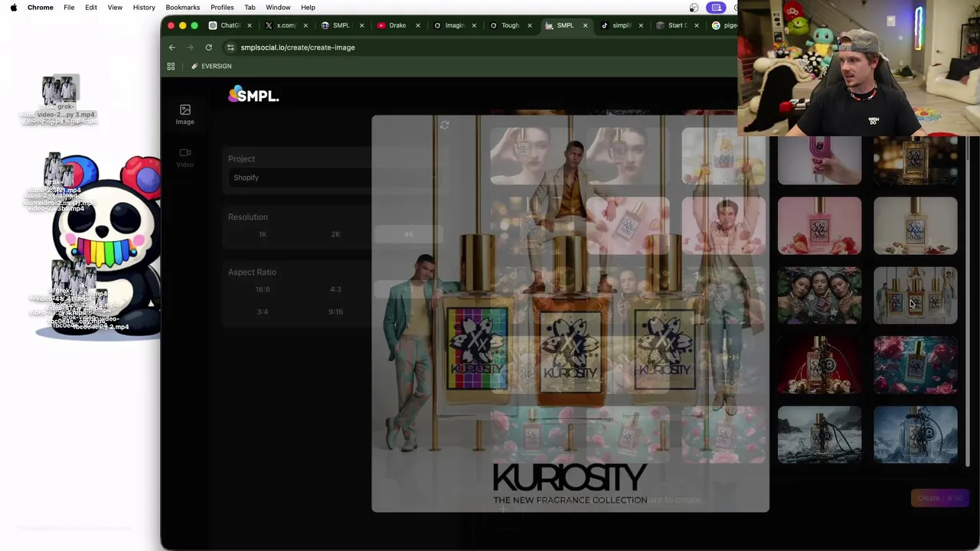Open the Video sidebar section

click(185, 158)
